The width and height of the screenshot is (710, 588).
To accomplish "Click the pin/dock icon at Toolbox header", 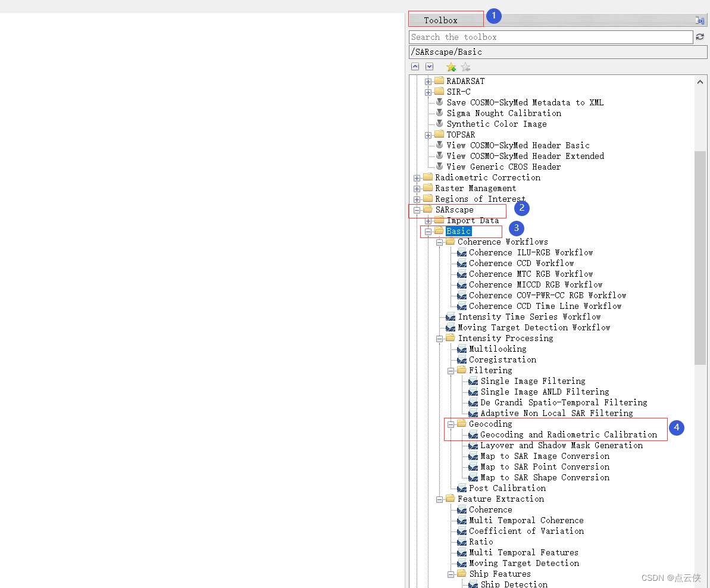I will [x=700, y=20].
